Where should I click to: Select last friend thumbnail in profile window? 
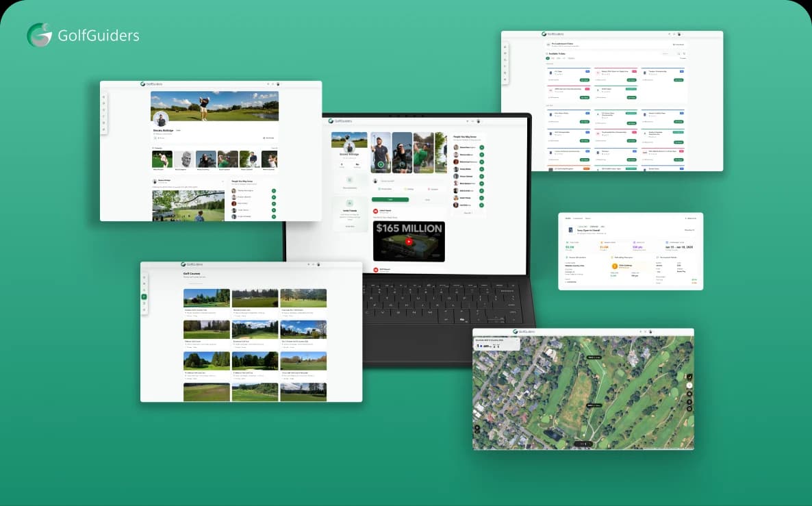[x=269, y=160]
